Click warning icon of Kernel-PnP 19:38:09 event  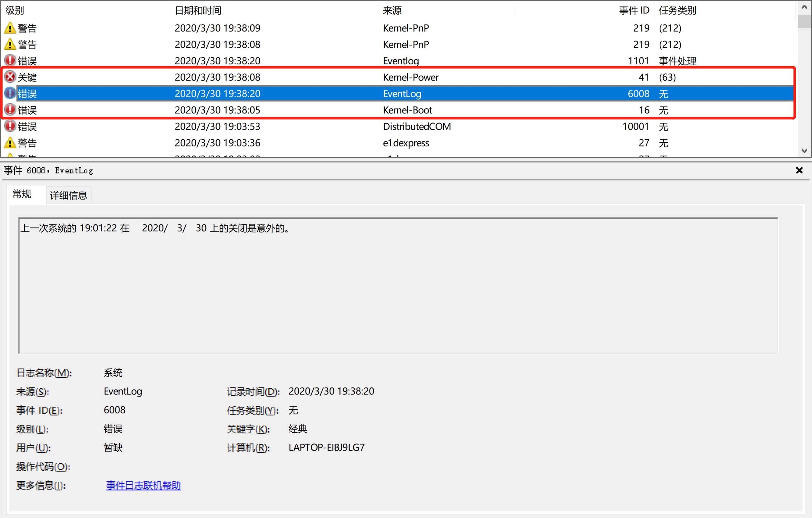tap(10, 28)
